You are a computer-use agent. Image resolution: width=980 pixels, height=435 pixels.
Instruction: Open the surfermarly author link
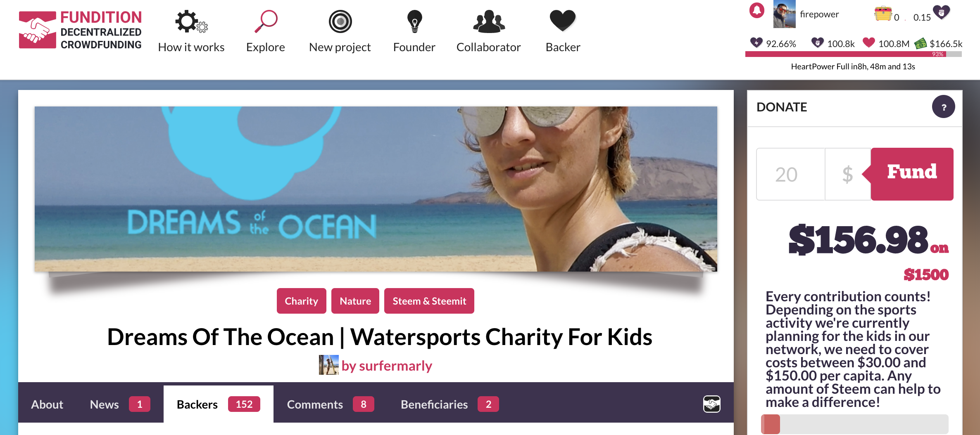point(387,366)
